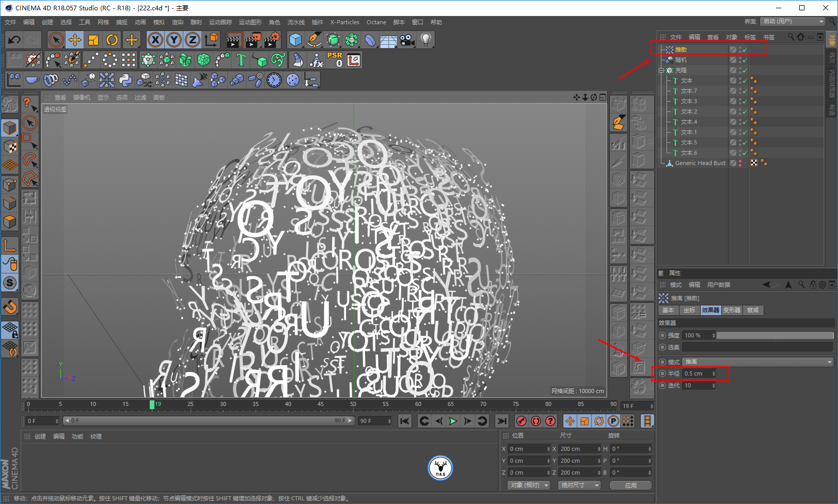The width and height of the screenshot is (838, 504).
Task: Adjust the 强度 strength slider bar
Action: [774, 335]
